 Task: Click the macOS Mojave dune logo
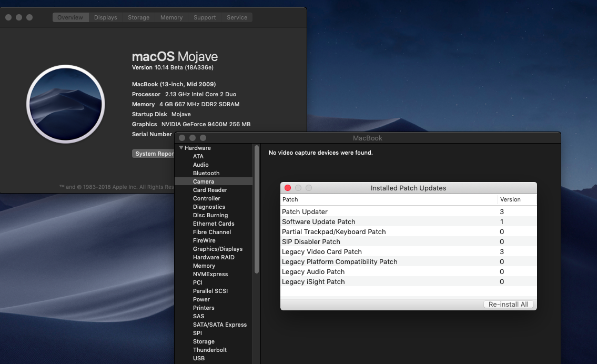[66, 104]
